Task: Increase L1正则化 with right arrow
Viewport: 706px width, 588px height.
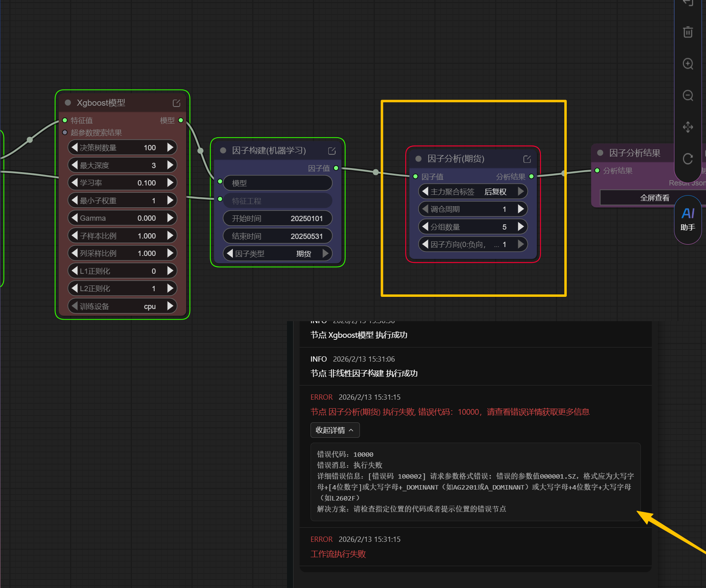Action: pos(170,271)
